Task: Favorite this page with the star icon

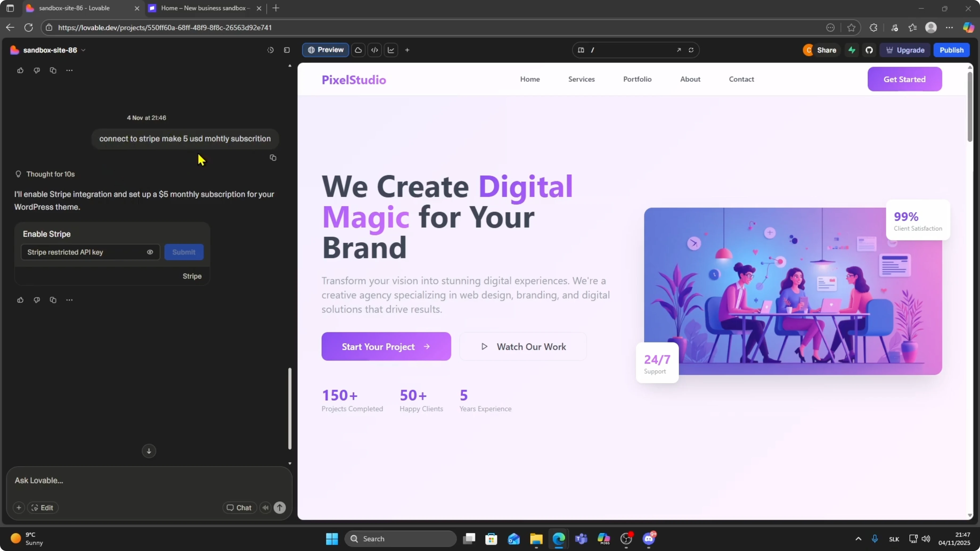Action: click(851, 27)
